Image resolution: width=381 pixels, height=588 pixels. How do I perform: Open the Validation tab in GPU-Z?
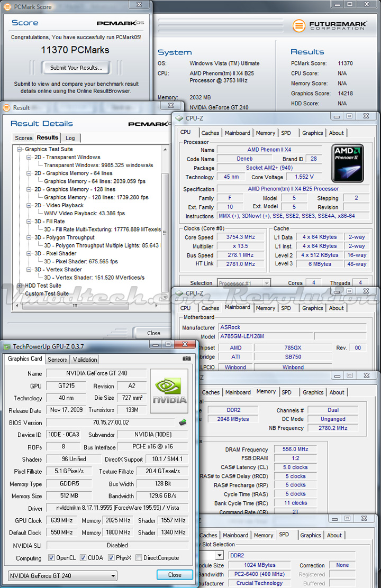click(x=85, y=360)
